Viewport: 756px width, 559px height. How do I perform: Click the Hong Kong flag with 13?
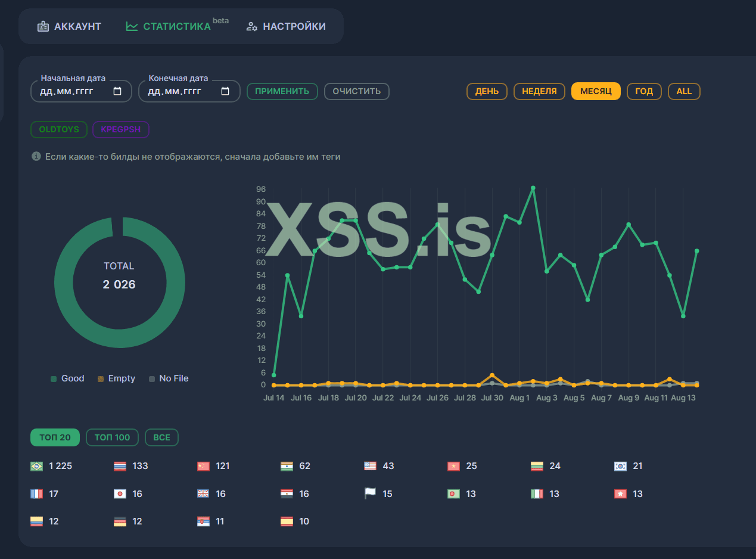620,494
